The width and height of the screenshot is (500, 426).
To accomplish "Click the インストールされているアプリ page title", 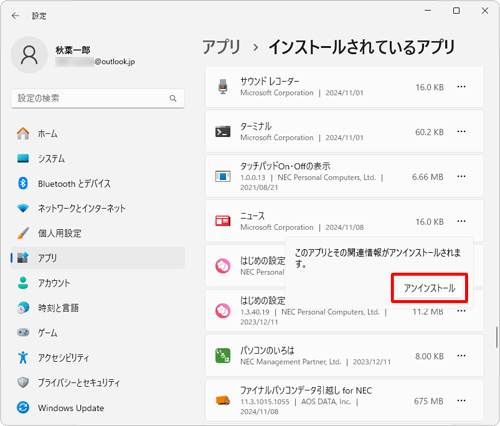I will tap(362, 47).
